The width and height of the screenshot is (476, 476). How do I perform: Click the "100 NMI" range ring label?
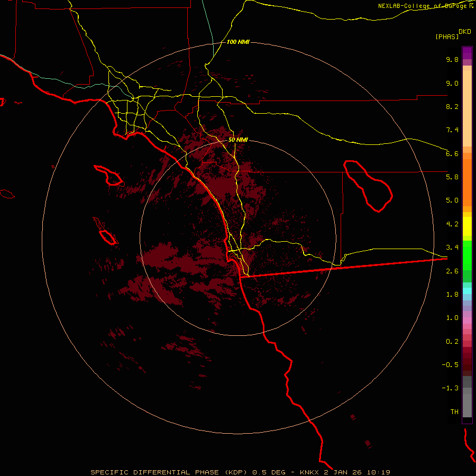click(238, 42)
